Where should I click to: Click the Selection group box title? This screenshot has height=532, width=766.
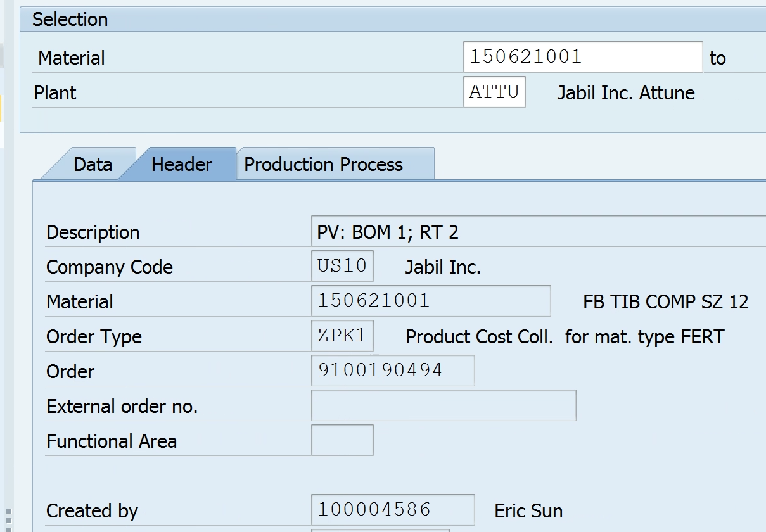tap(70, 20)
